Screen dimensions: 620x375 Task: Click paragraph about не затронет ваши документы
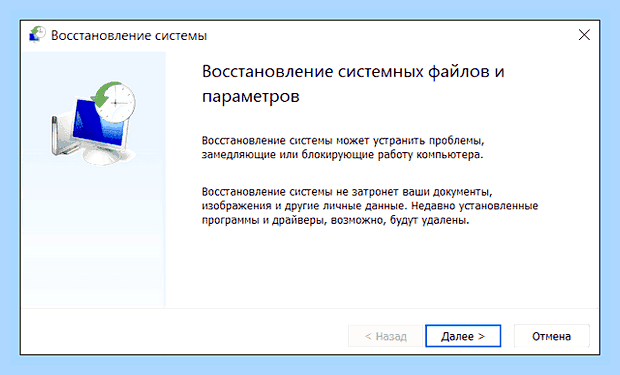(370, 206)
